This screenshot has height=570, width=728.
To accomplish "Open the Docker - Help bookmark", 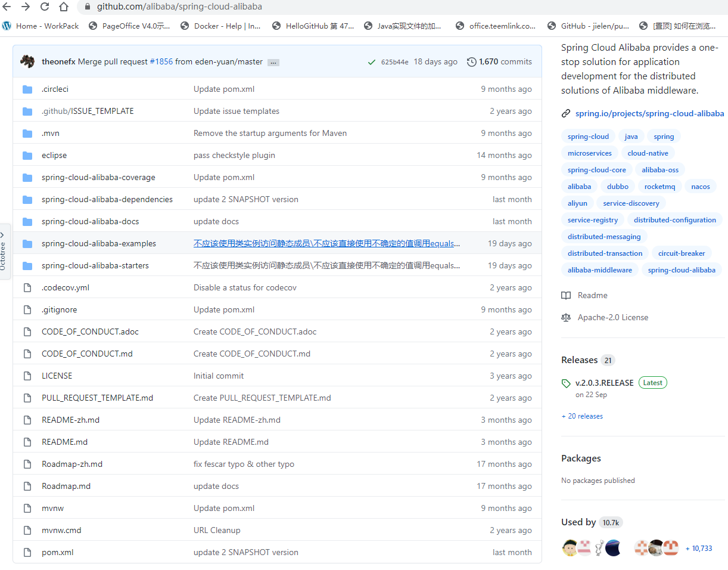I will click(x=220, y=26).
